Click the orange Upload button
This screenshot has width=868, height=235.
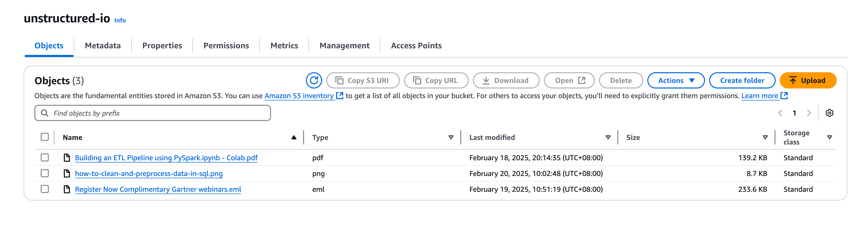tap(808, 80)
